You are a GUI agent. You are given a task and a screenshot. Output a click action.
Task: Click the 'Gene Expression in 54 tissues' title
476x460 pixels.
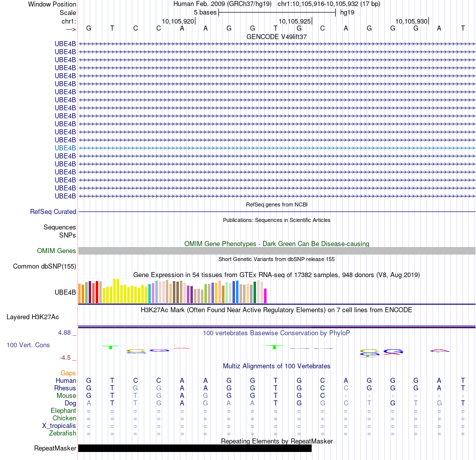(277, 275)
